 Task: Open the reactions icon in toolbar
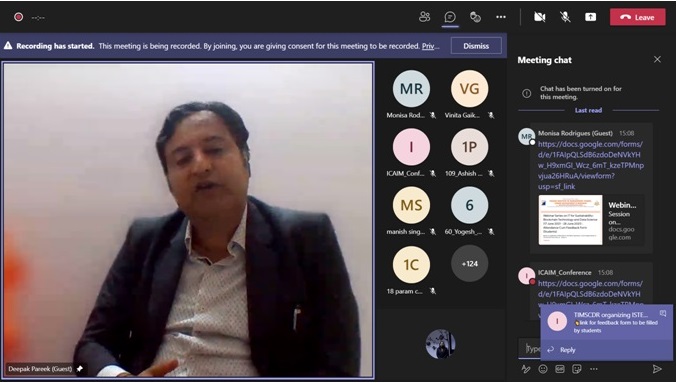click(x=475, y=17)
